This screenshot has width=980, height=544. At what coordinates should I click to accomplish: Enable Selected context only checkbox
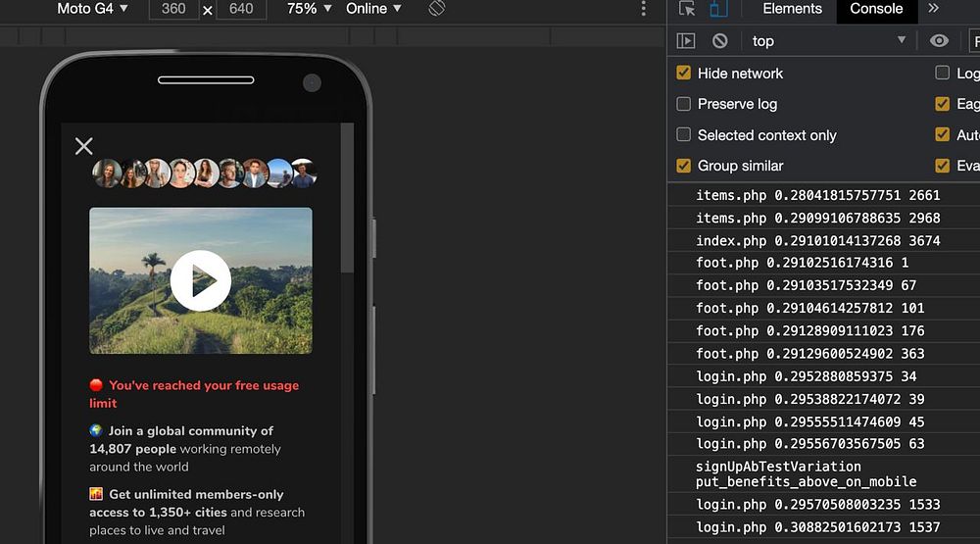(684, 135)
